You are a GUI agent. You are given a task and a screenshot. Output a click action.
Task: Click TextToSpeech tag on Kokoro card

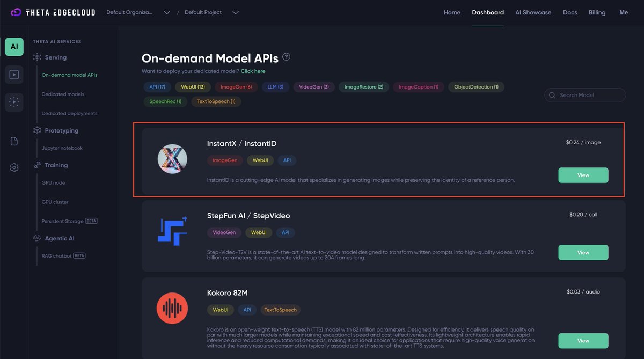pyautogui.click(x=281, y=310)
